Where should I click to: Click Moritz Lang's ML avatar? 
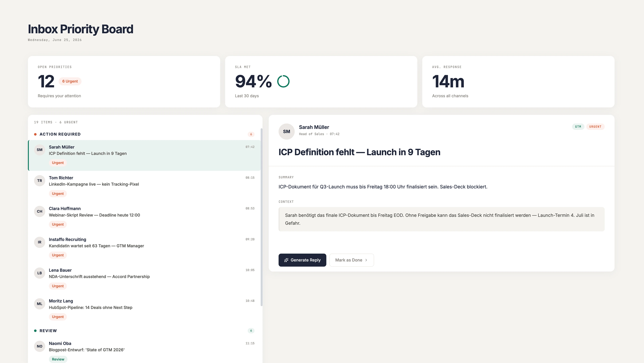[40, 304]
